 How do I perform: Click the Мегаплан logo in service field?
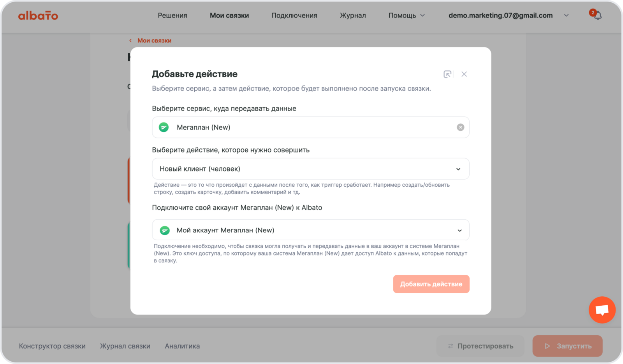(164, 127)
